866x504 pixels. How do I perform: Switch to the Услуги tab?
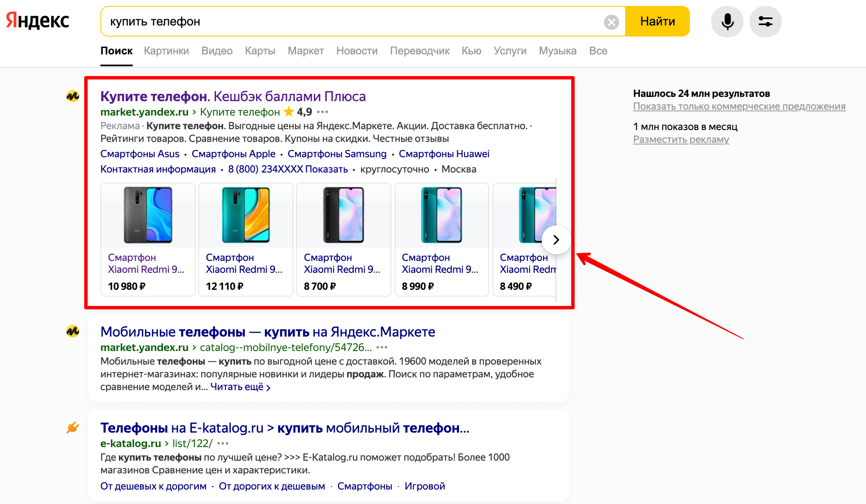[x=510, y=51]
